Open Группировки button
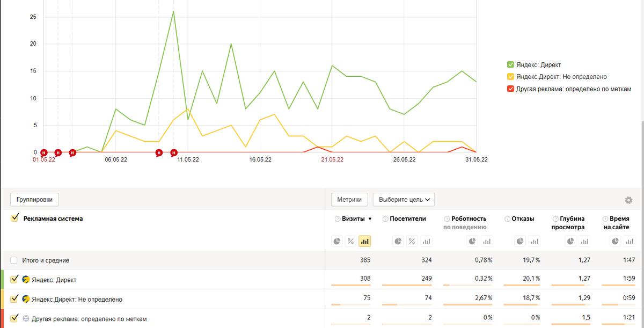644x328 pixels. (34, 200)
